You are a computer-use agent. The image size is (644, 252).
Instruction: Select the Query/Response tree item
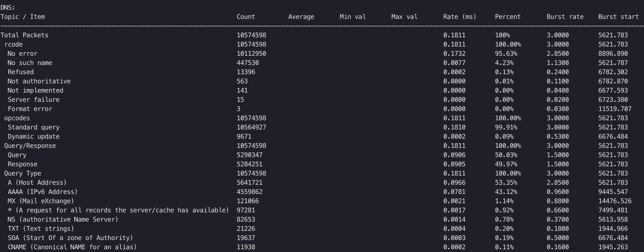point(30,146)
